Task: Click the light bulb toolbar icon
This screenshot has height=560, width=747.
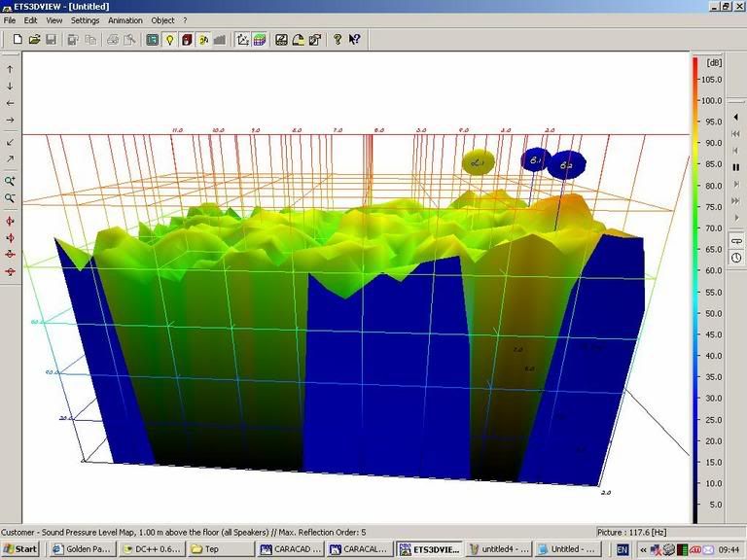Action: (169, 40)
